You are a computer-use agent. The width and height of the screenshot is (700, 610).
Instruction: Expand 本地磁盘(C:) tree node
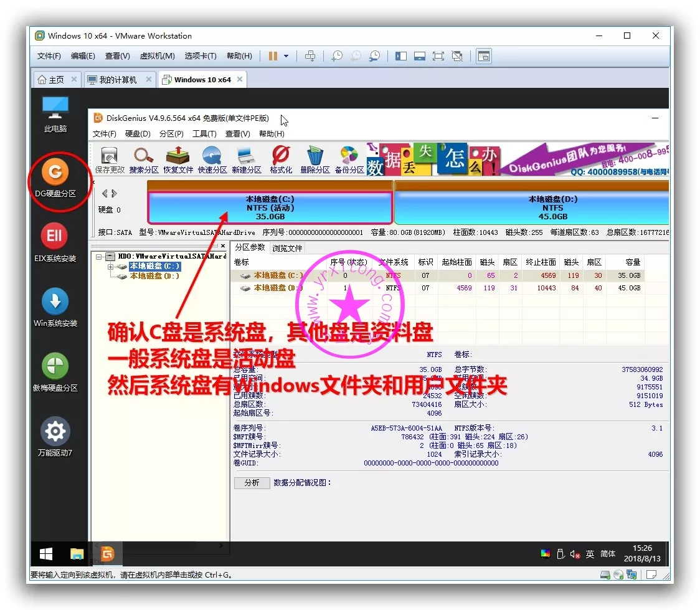110,267
